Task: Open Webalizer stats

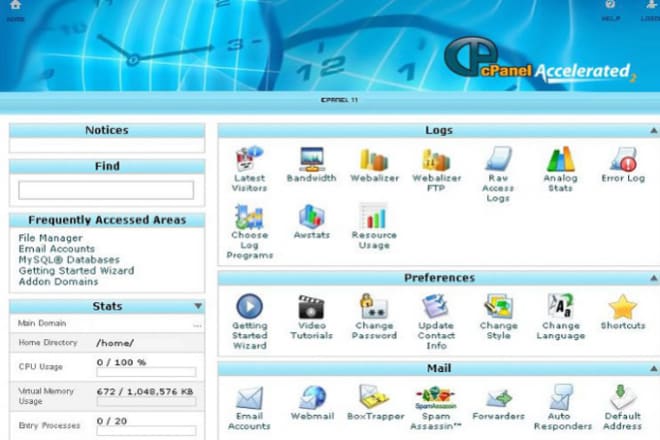Action: pos(374,164)
